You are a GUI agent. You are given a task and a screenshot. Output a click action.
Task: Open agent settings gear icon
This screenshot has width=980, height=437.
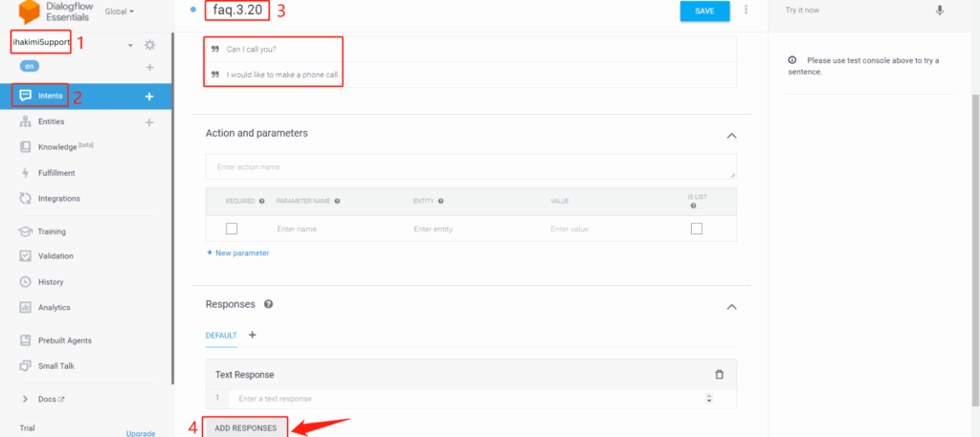click(149, 45)
